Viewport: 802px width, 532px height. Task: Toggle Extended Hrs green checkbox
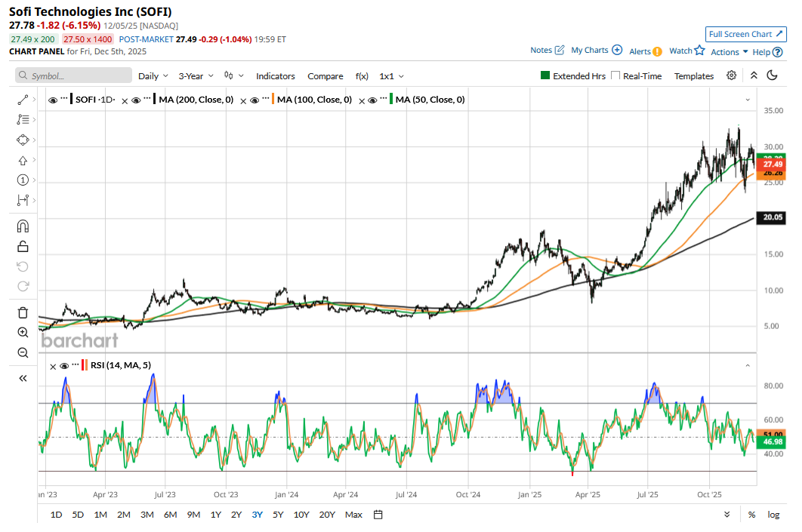tap(545, 75)
